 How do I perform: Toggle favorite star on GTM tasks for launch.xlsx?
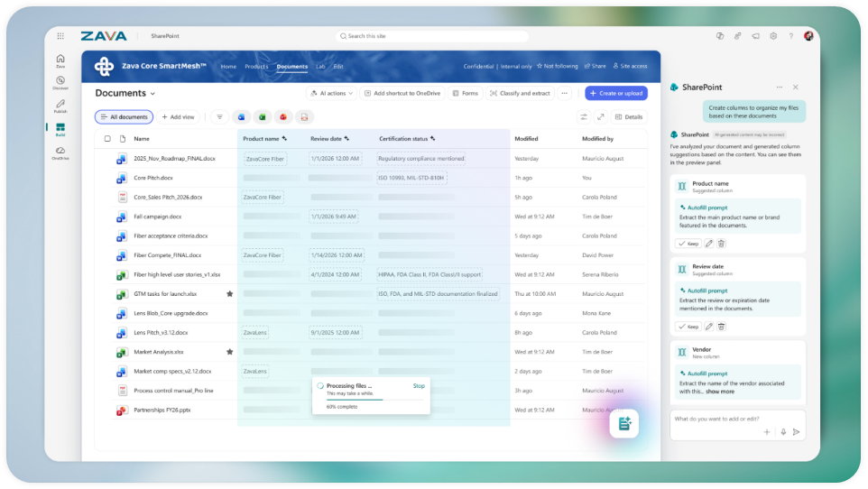coord(230,294)
